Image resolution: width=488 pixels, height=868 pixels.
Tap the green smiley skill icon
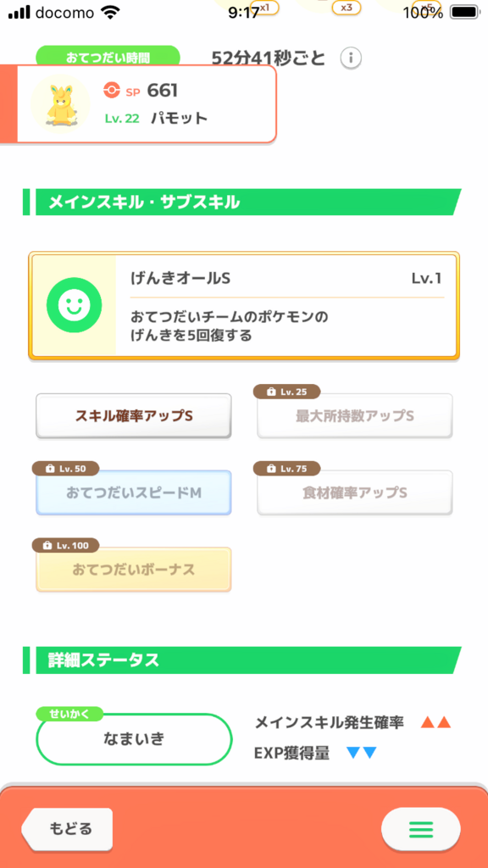[x=75, y=305]
